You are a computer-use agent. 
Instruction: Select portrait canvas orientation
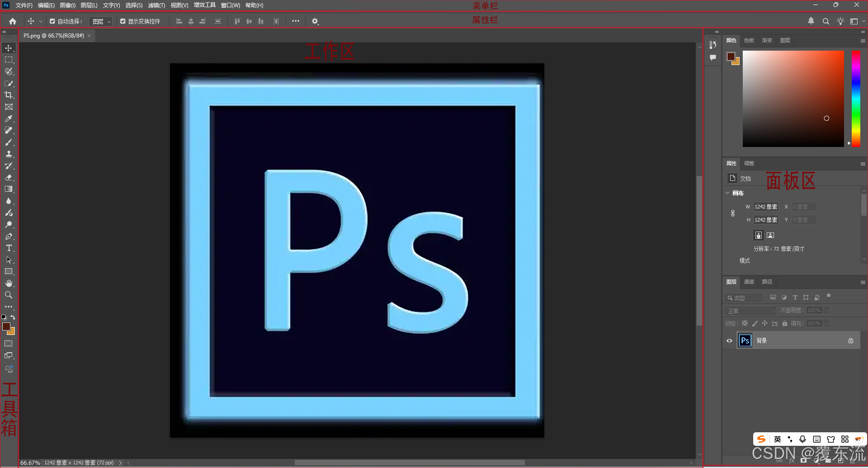click(x=759, y=235)
